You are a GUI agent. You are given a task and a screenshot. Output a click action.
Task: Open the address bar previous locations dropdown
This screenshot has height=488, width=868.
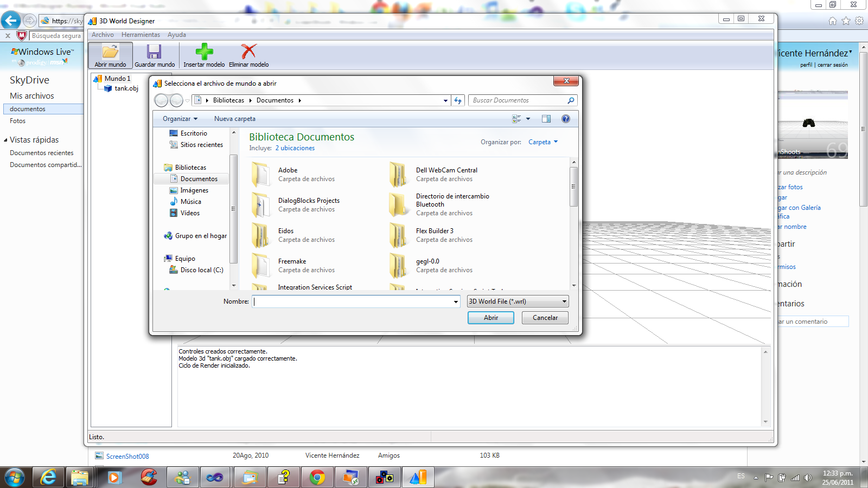click(445, 100)
